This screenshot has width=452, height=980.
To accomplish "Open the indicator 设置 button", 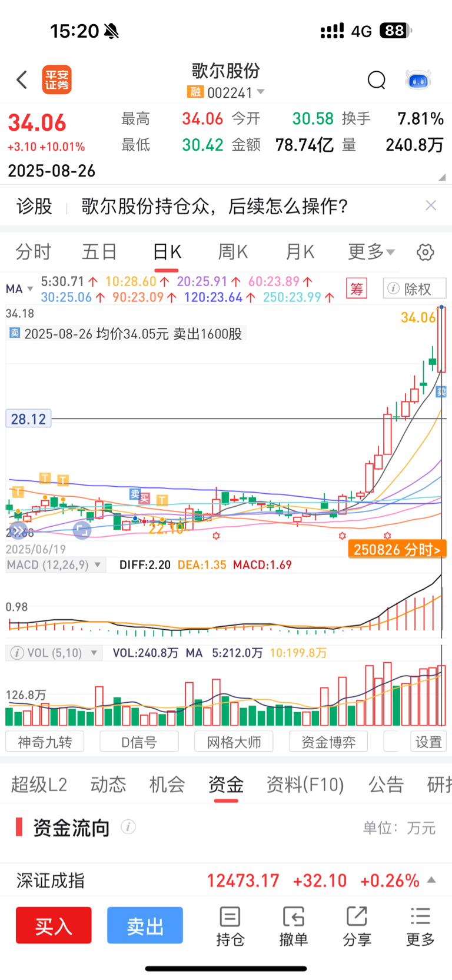I will [x=428, y=742].
